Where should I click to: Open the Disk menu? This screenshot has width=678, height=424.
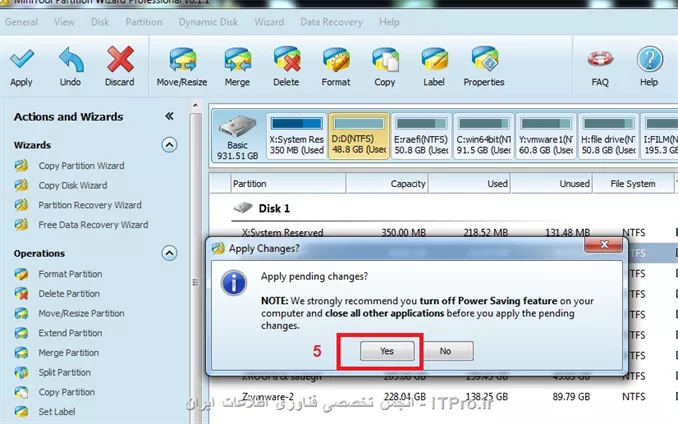pos(100,22)
